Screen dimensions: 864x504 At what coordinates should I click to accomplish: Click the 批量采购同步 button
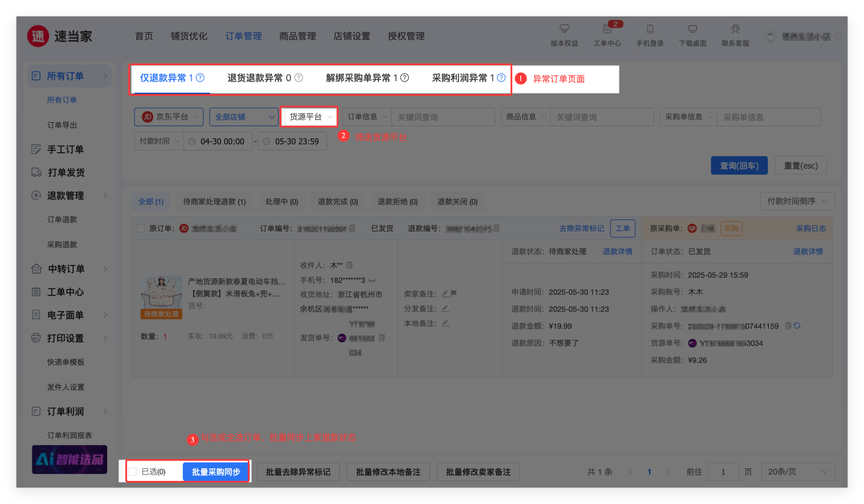click(216, 472)
